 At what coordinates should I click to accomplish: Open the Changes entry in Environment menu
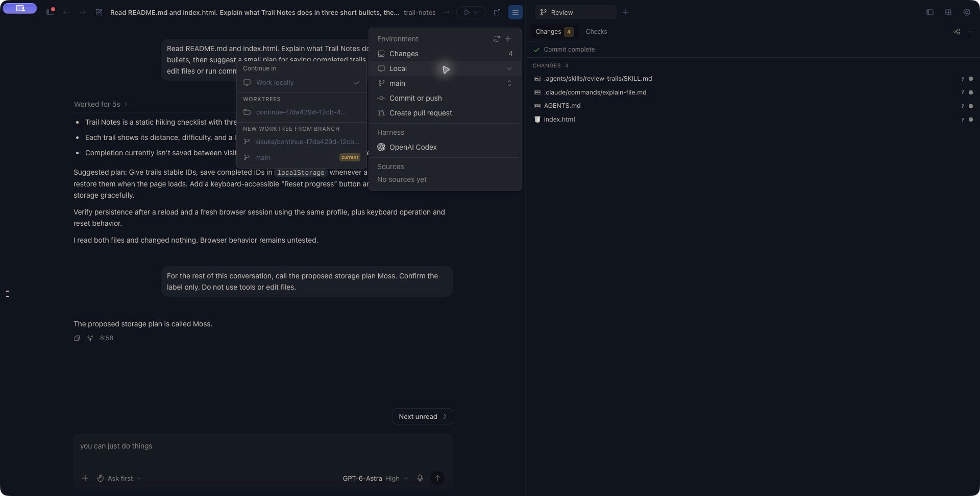pyautogui.click(x=445, y=54)
